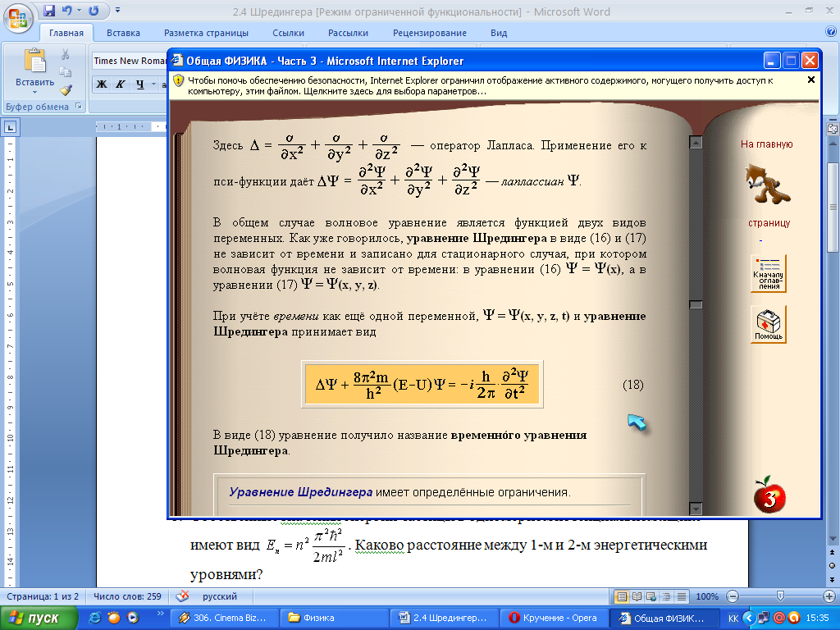Click IE security information bar message

[x=480, y=85]
